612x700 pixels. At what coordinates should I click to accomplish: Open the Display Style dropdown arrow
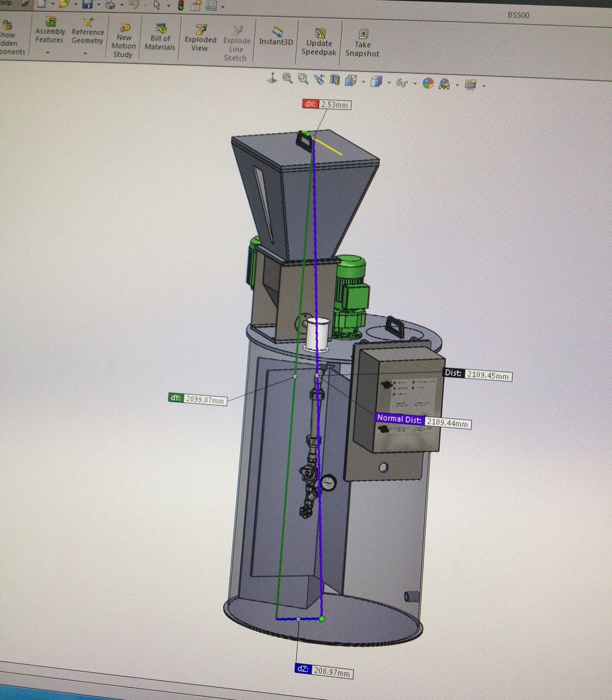pyautogui.click(x=389, y=83)
